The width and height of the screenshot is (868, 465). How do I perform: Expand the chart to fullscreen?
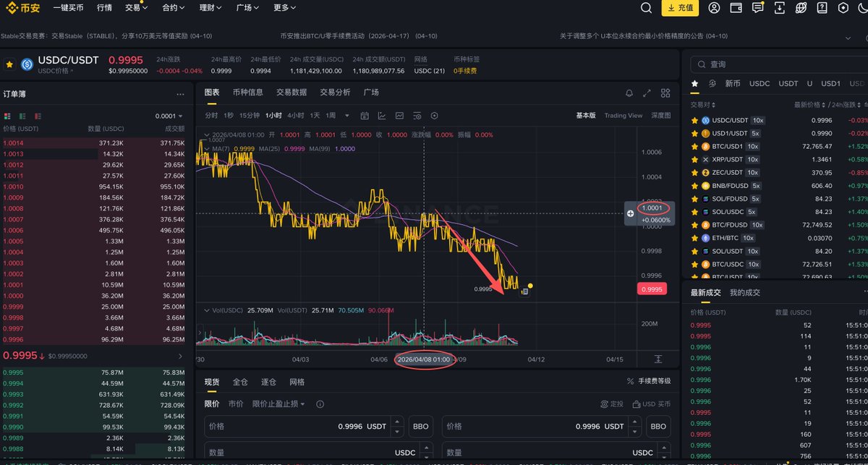point(647,93)
